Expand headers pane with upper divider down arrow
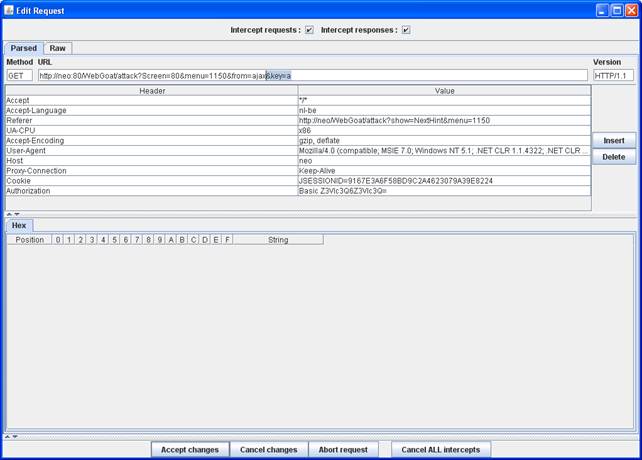The image size is (642, 460). pyautogui.click(x=16, y=214)
